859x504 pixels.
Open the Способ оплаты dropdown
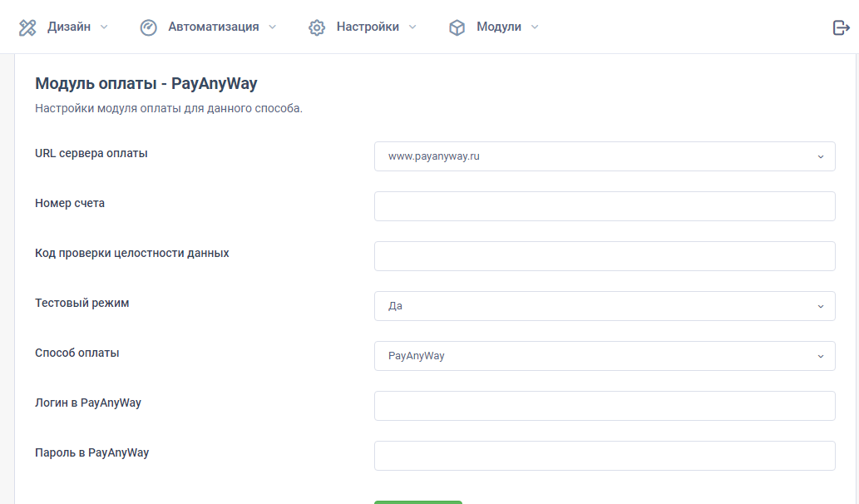tap(605, 356)
